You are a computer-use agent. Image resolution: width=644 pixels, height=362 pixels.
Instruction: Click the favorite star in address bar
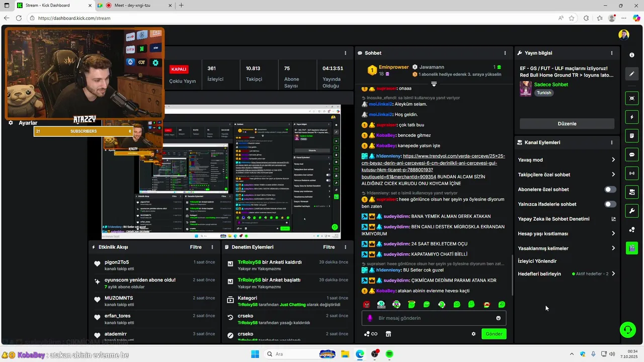(x=572, y=18)
